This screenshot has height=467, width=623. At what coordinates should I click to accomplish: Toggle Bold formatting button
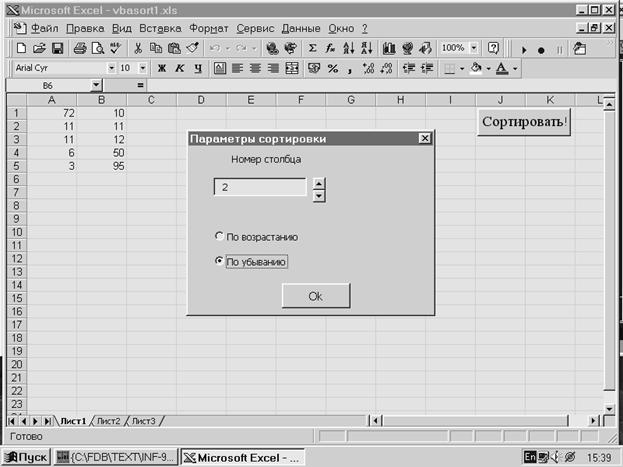point(161,68)
